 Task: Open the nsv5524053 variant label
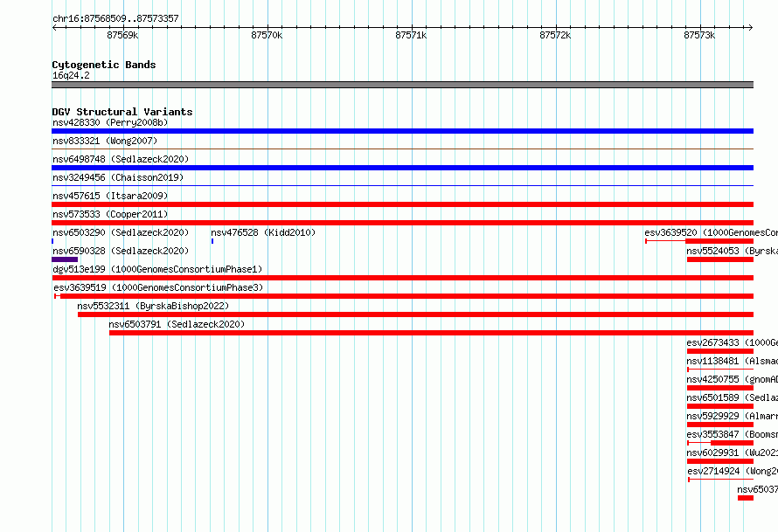click(733, 251)
